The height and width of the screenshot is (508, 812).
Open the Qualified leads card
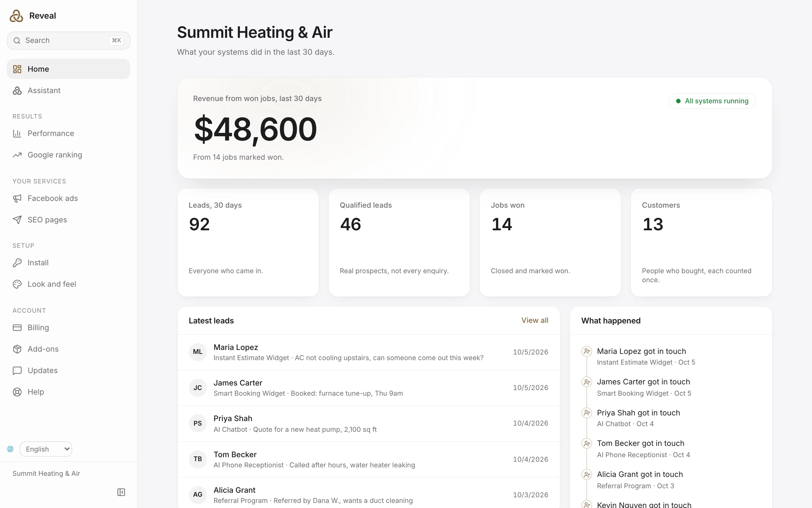399,243
